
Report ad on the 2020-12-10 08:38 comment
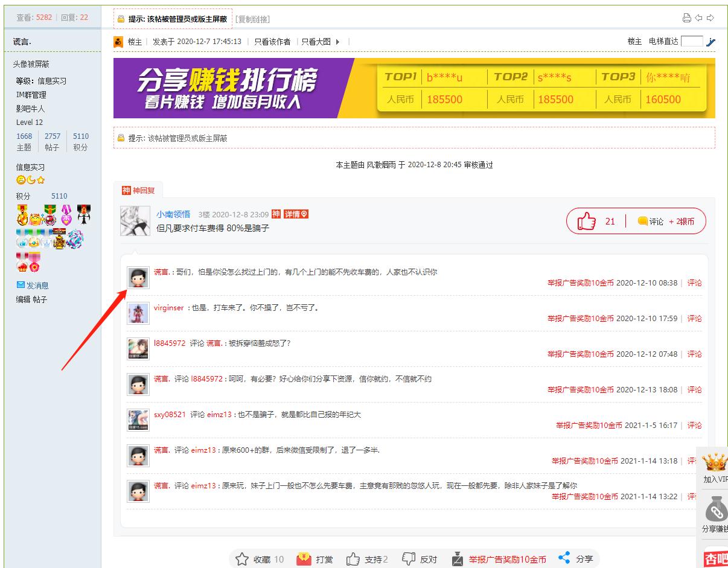click(581, 283)
